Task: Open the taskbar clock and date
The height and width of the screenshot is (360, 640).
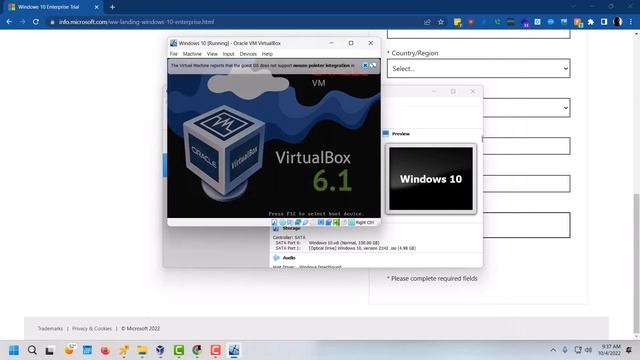Action: [610, 350]
